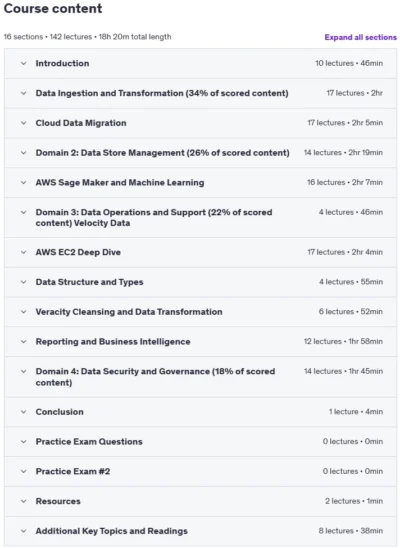Open the Conclusion section title
The width and height of the screenshot is (400, 548).
59,412
